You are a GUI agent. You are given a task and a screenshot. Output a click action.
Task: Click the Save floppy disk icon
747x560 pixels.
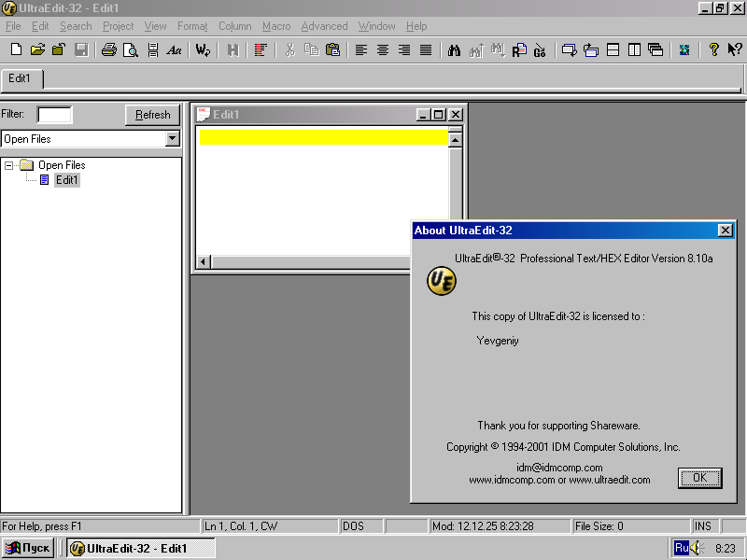(x=81, y=49)
